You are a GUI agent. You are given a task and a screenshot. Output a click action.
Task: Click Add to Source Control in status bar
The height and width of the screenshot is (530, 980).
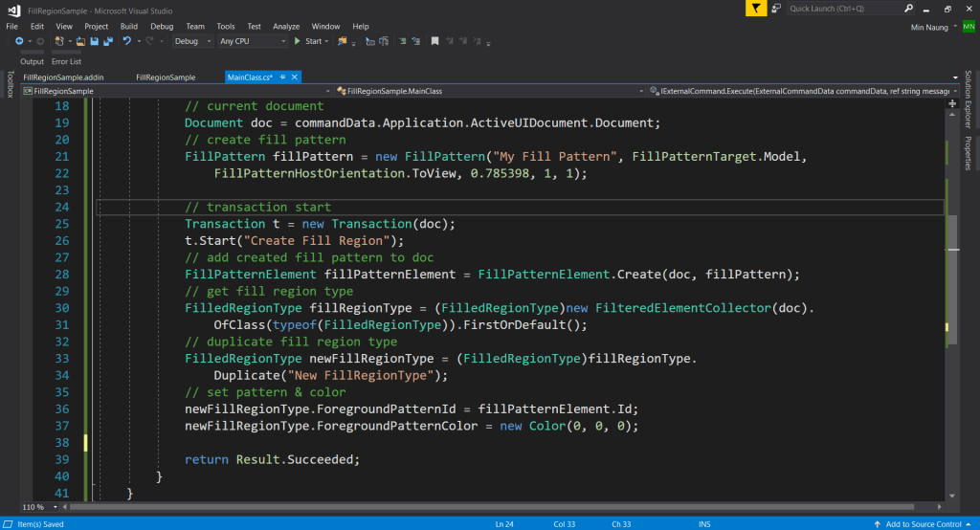pyautogui.click(x=924, y=524)
